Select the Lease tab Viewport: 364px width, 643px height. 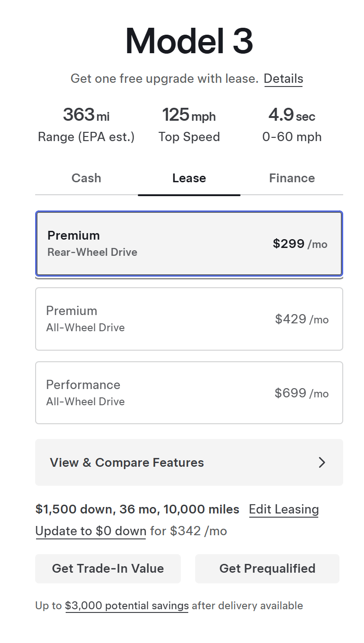[x=189, y=179]
